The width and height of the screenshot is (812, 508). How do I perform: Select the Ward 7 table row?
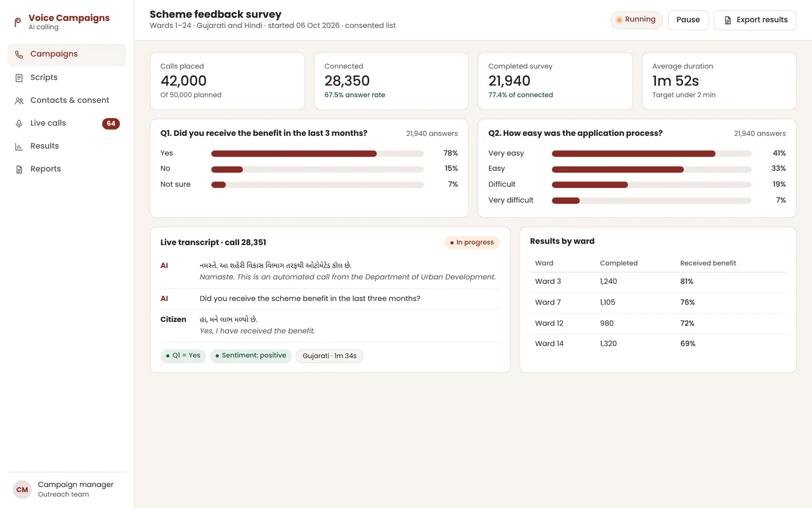pyautogui.click(x=658, y=303)
